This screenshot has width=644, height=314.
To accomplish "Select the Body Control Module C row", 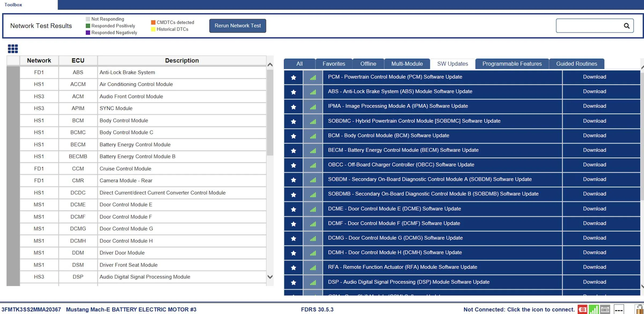I will pos(143,133).
